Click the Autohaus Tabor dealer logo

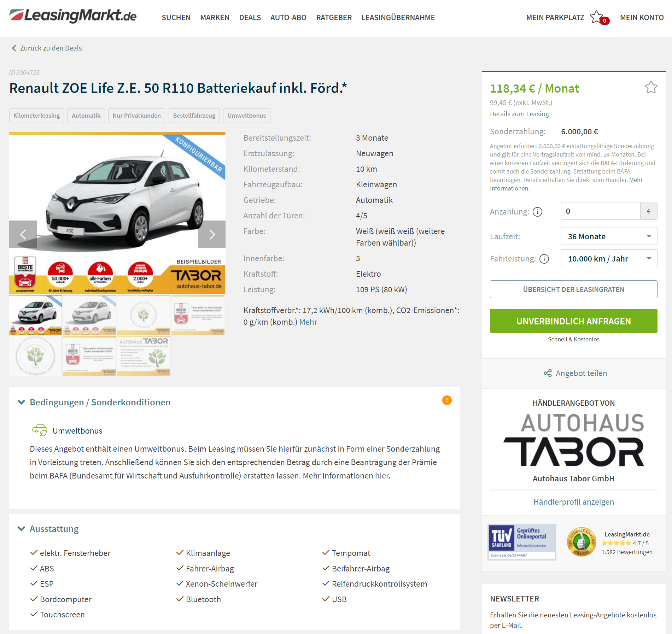pyautogui.click(x=573, y=440)
